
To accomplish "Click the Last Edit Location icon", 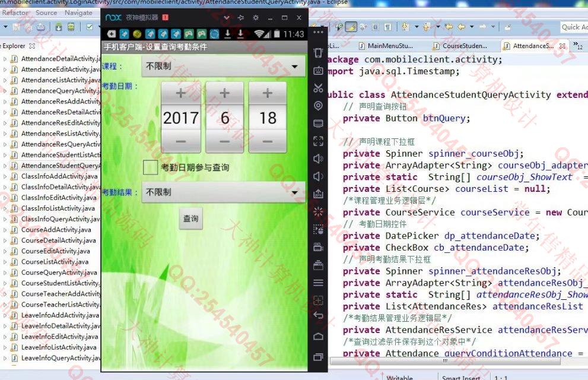I will click(449, 27).
